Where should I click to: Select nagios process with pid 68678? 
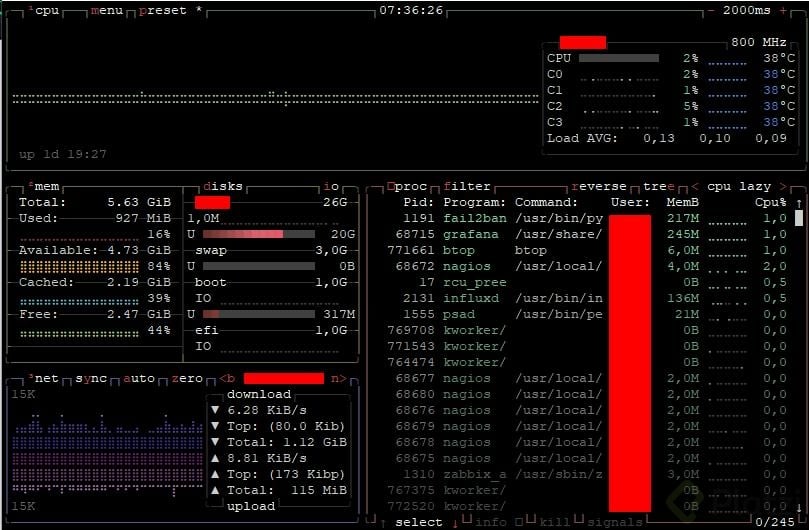pos(587,442)
